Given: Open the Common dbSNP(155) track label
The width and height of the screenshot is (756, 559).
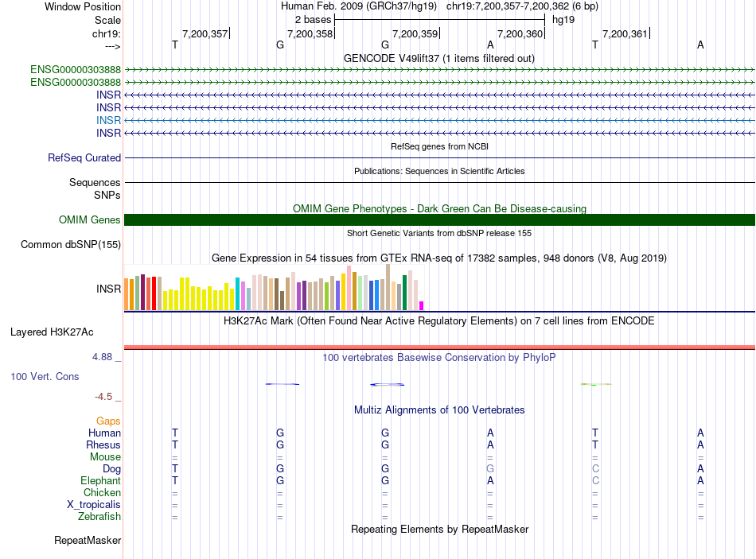Looking at the screenshot, I should (71, 244).
